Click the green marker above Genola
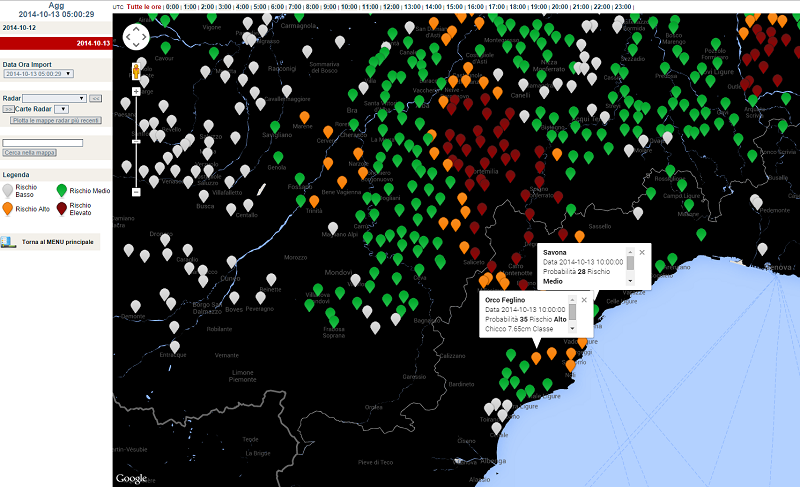Viewport: 800px width, 487px height. tap(278, 157)
